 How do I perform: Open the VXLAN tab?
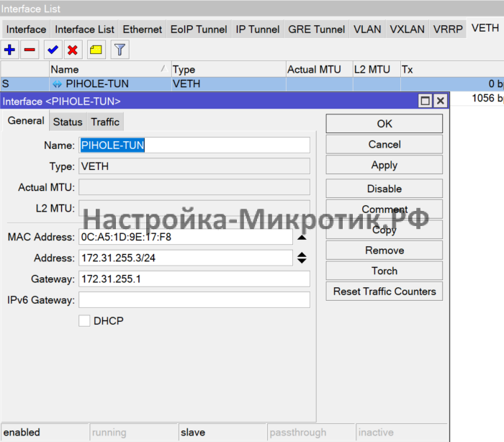coord(407,30)
